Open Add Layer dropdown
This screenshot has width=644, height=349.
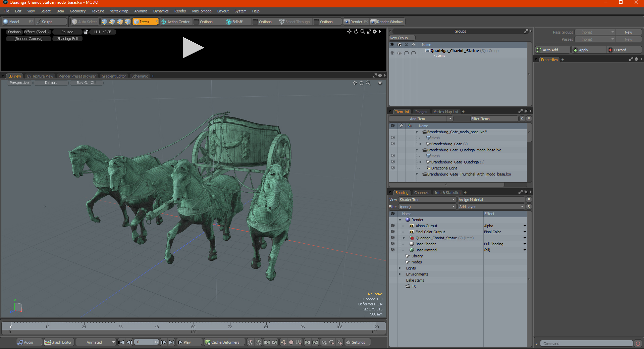click(491, 207)
